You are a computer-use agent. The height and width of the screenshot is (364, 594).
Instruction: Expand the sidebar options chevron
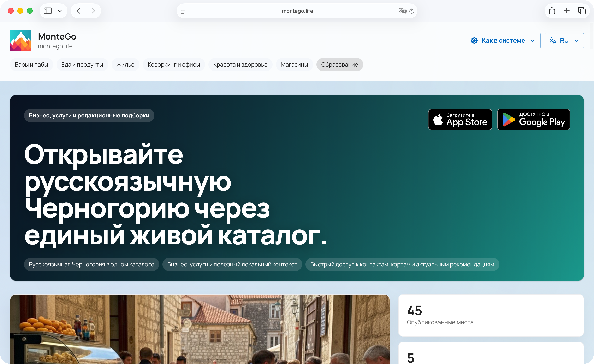pyautogui.click(x=60, y=11)
